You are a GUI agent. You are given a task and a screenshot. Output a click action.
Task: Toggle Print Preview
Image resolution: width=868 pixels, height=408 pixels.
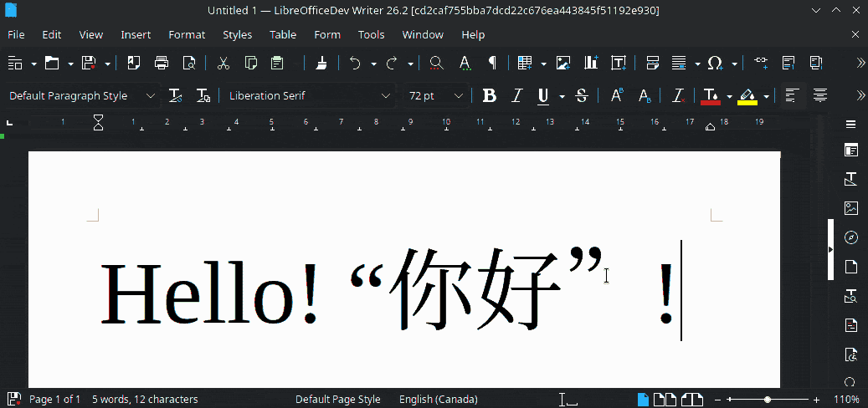click(x=189, y=63)
